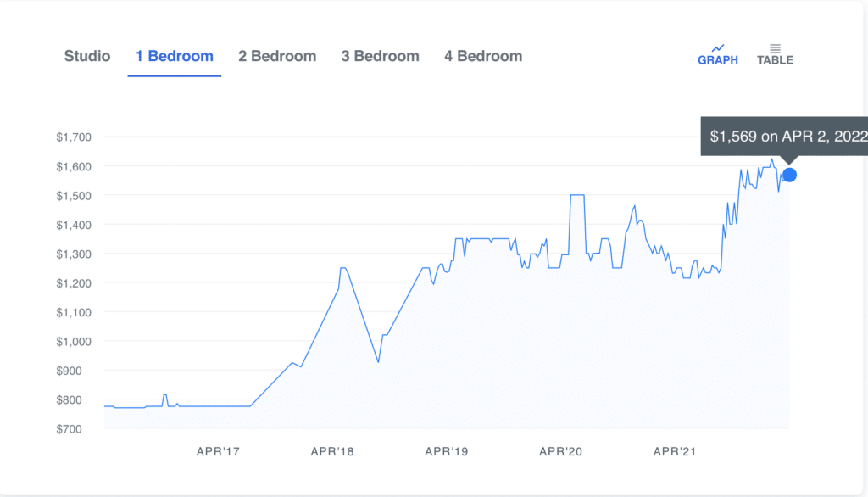Click the chart line at its $1,500 plateau
This screenshot has width=868, height=497.
point(576,194)
